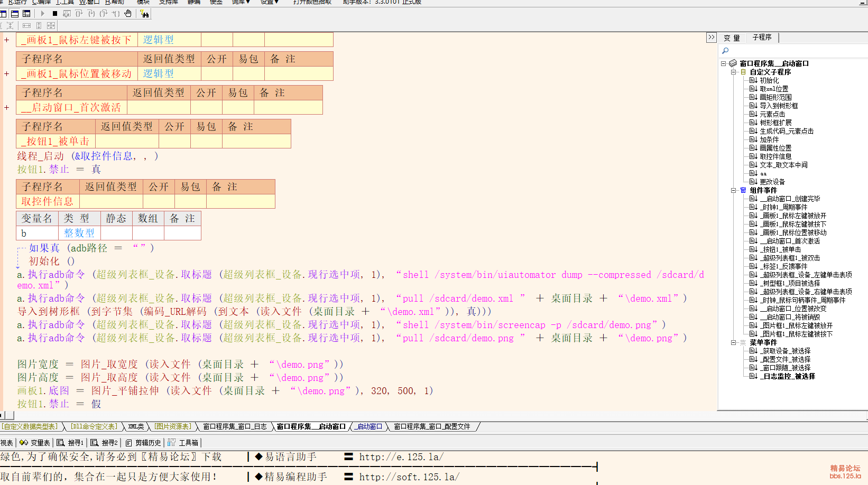
Task: Open the 词库▼ dropdown menu
Action: click(x=241, y=2)
